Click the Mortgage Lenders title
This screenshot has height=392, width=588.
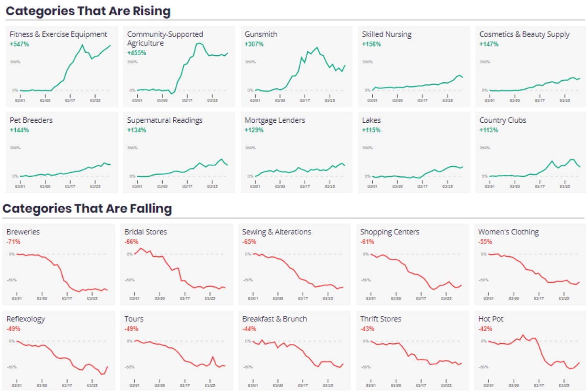click(x=274, y=120)
